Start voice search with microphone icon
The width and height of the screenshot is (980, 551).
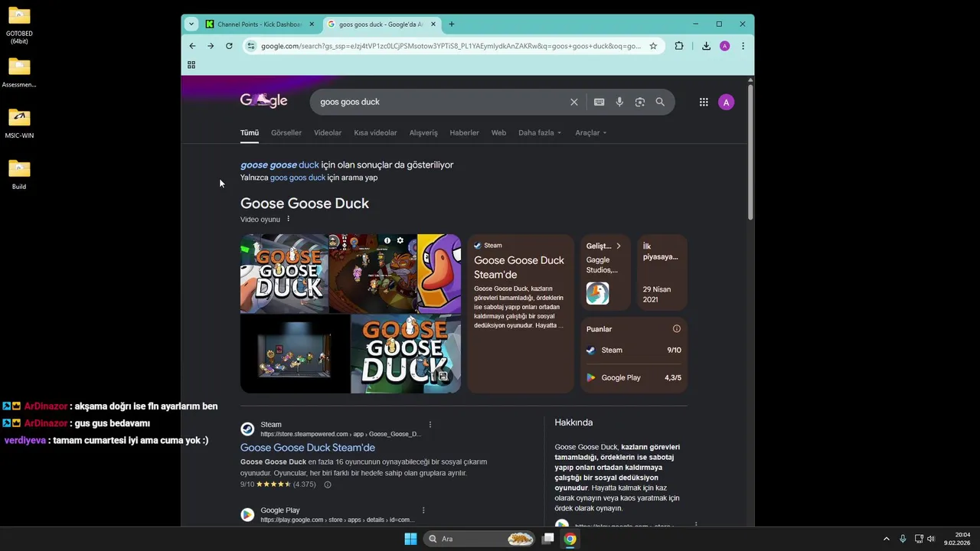pos(619,102)
